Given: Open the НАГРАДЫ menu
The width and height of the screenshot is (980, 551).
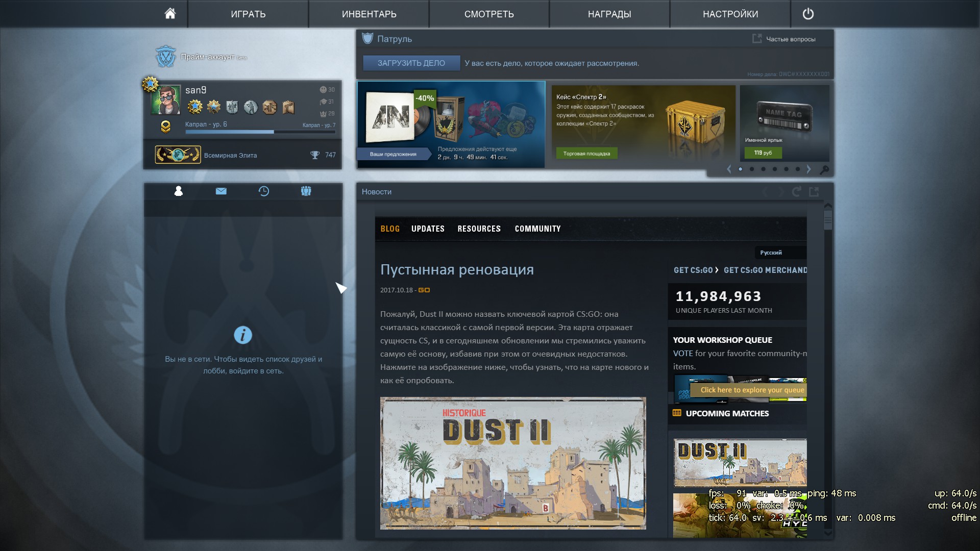Looking at the screenshot, I should 609,14.
